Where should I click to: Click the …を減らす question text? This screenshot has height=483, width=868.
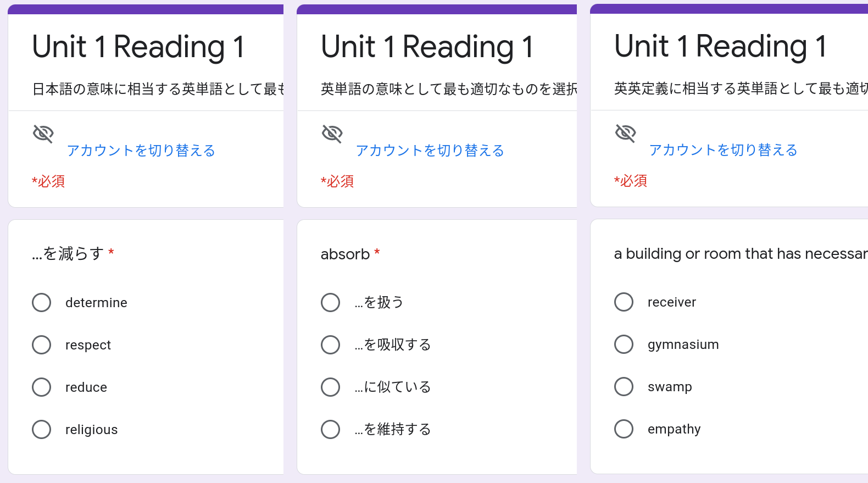[x=68, y=253]
